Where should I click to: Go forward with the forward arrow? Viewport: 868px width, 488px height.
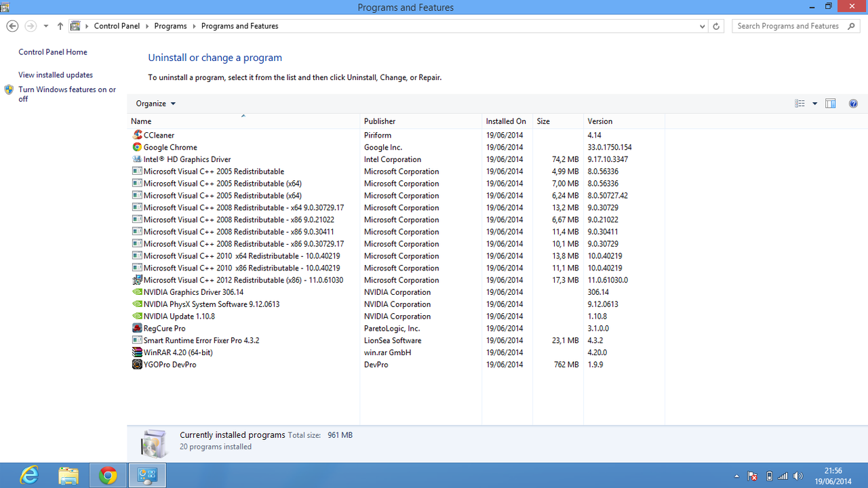point(31,26)
